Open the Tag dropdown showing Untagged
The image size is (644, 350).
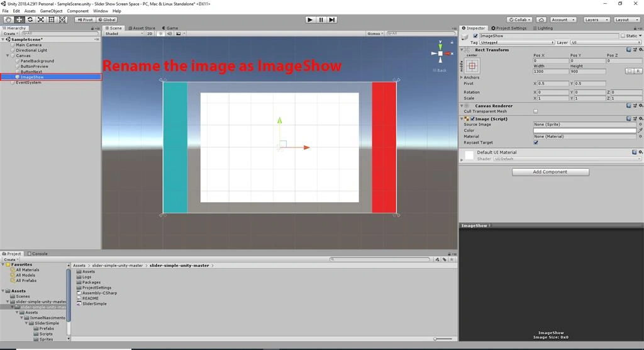coord(517,42)
